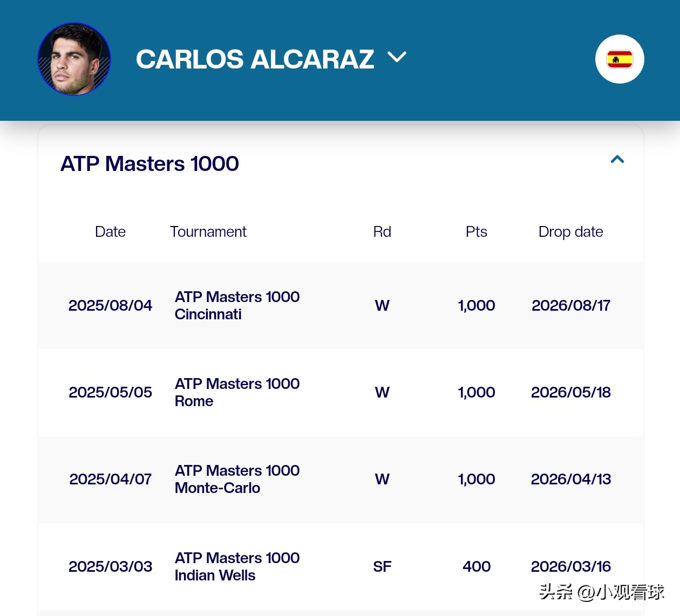Click the Rd column header
The height and width of the screenshot is (616, 680).
click(x=382, y=232)
